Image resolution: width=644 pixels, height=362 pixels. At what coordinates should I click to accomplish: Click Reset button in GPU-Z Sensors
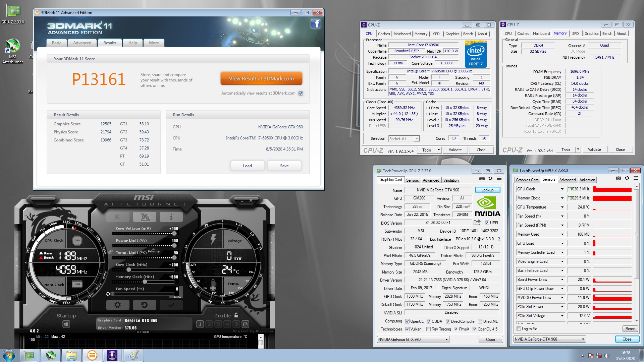tap(630, 329)
